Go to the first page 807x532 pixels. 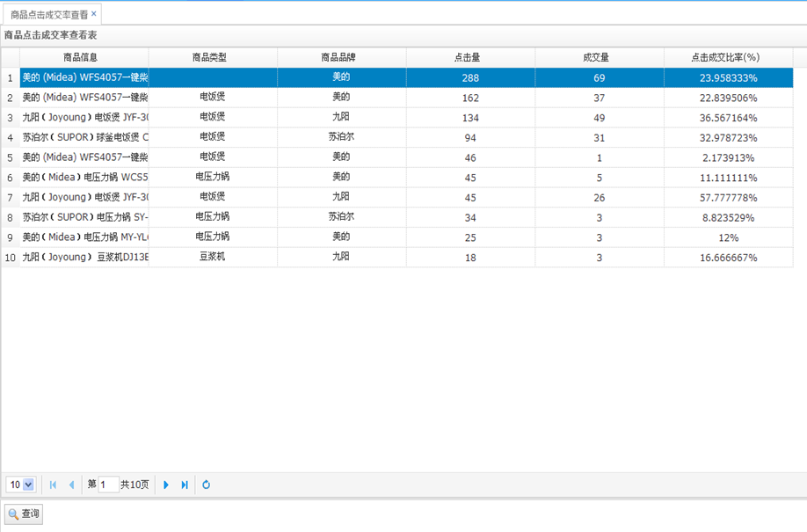(x=53, y=485)
